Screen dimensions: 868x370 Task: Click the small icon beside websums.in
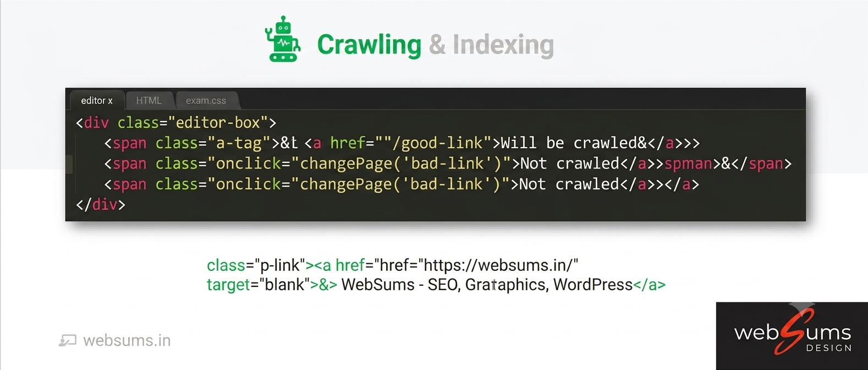point(68,341)
